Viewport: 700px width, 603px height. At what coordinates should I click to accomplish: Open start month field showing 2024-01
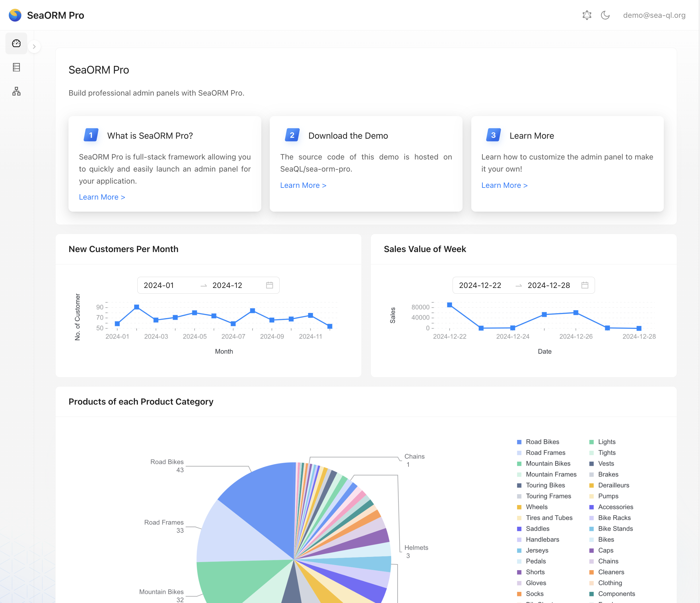[159, 285]
